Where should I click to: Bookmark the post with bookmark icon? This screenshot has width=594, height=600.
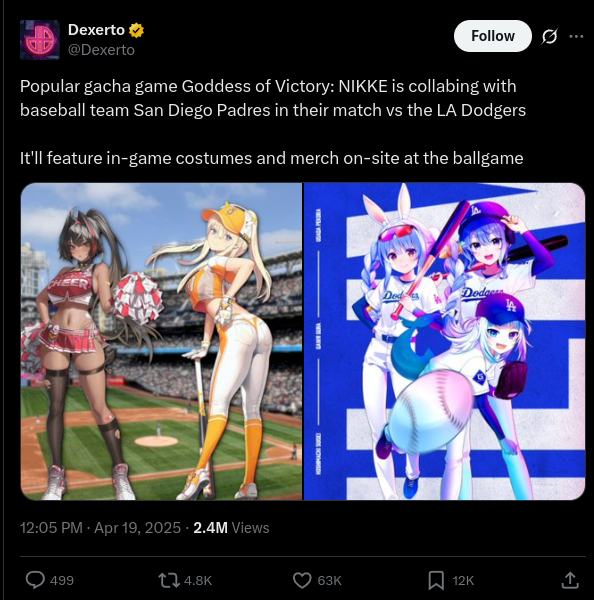point(436,580)
